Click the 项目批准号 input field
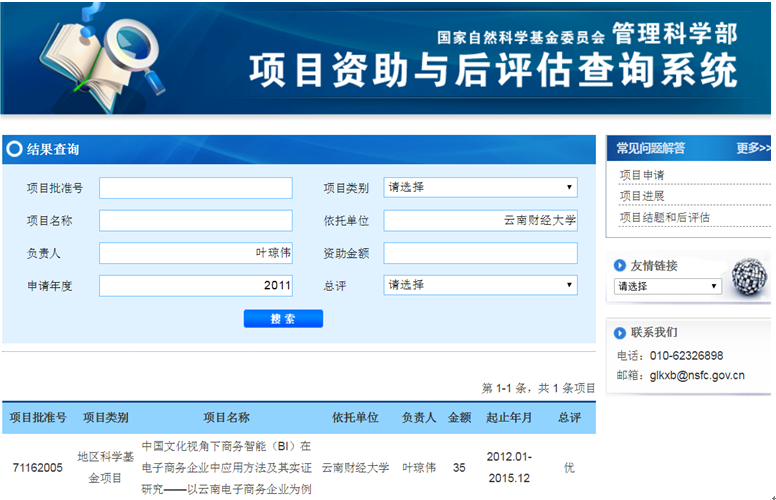The height and width of the screenshot is (500, 776). pyautogui.click(x=196, y=188)
